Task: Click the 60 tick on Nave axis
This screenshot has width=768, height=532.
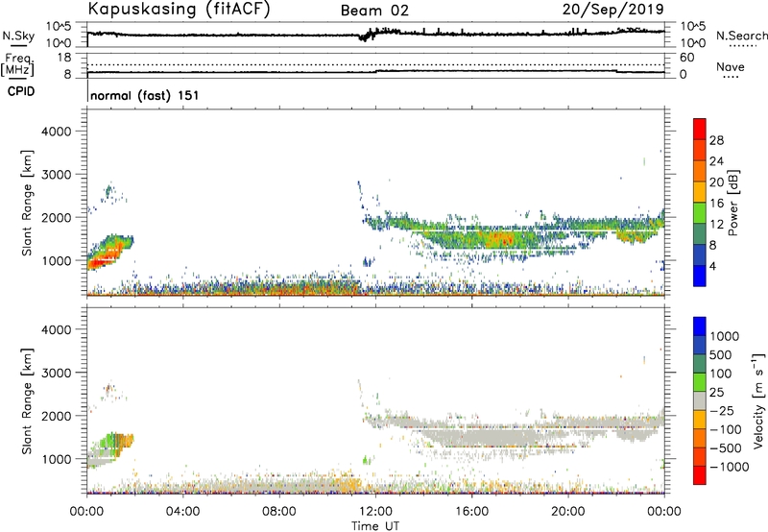Action: tap(687, 58)
